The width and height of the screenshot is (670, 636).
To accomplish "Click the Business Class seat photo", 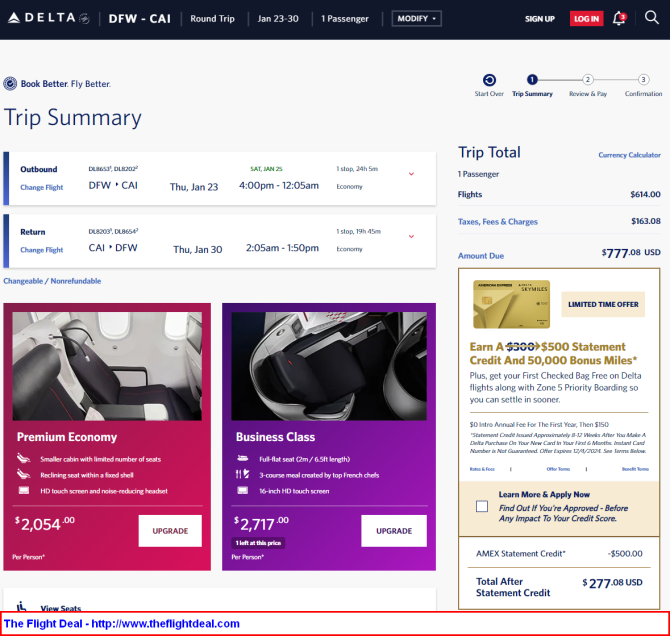I will tap(329, 366).
